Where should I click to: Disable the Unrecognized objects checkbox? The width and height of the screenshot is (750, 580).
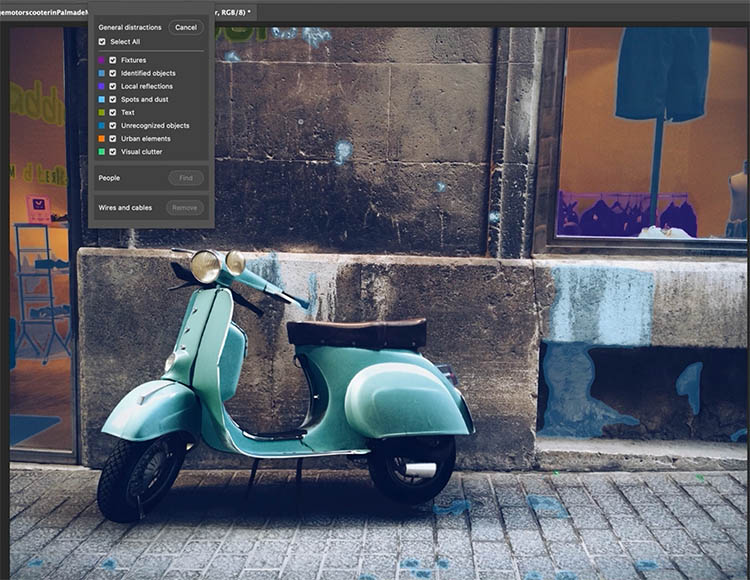click(113, 125)
